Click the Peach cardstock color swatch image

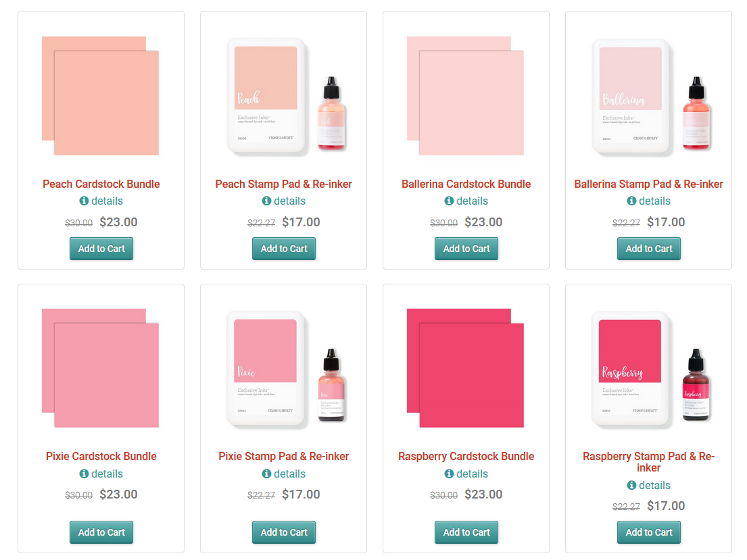pyautogui.click(x=101, y=96)
